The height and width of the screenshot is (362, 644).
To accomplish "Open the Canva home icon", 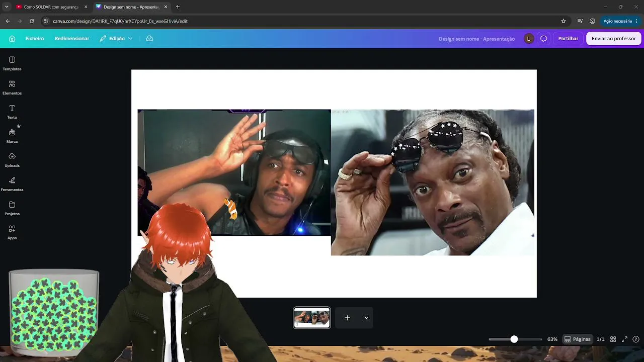I will [x=12, y=39].
